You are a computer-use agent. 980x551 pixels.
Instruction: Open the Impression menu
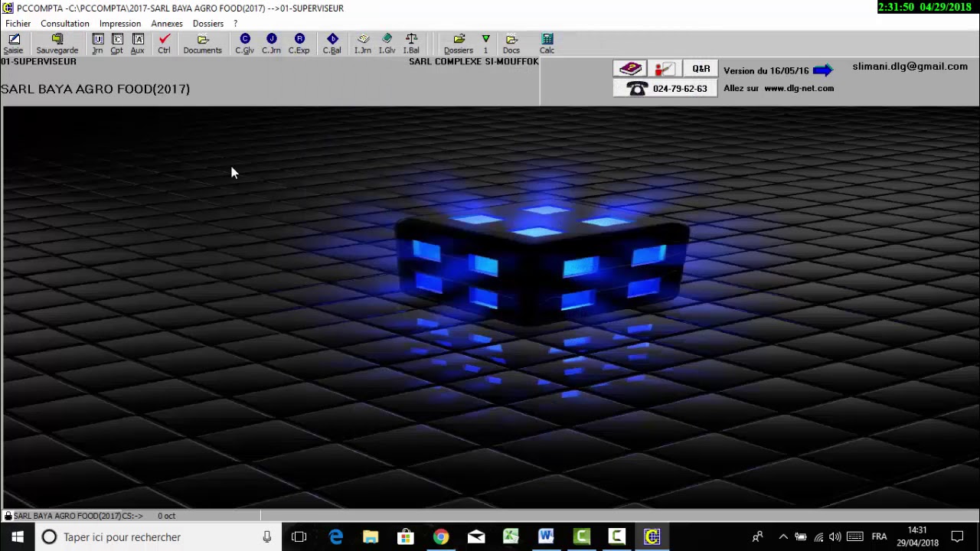pos(120,24)
